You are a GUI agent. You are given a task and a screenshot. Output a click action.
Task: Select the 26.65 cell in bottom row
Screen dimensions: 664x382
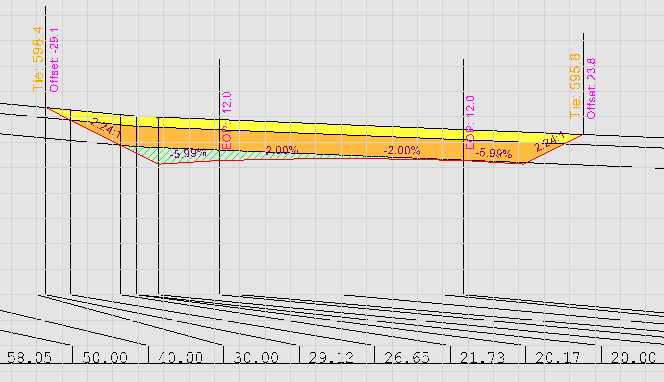tap(407, 358)
